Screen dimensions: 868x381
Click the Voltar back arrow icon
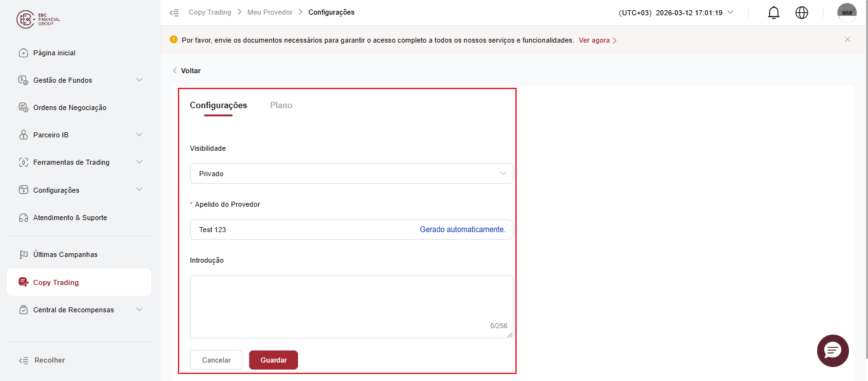pyautogui.click(x=175, y=71)
